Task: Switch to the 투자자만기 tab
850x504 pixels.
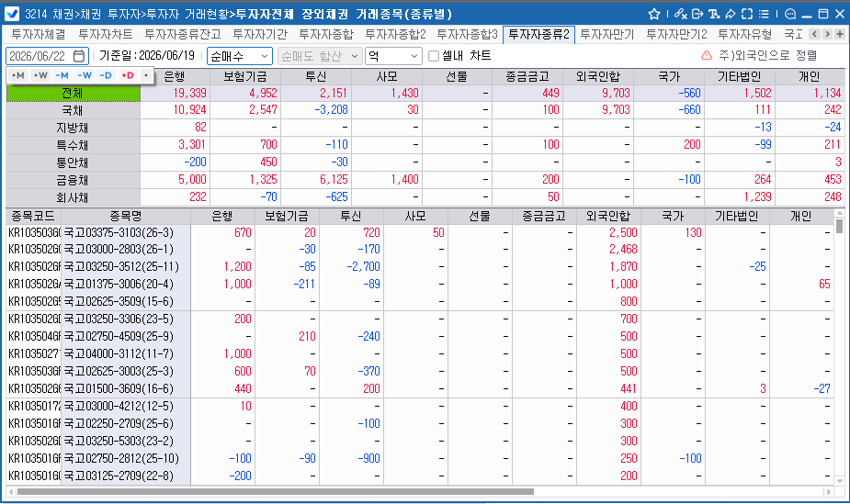Action: [607, 34]
